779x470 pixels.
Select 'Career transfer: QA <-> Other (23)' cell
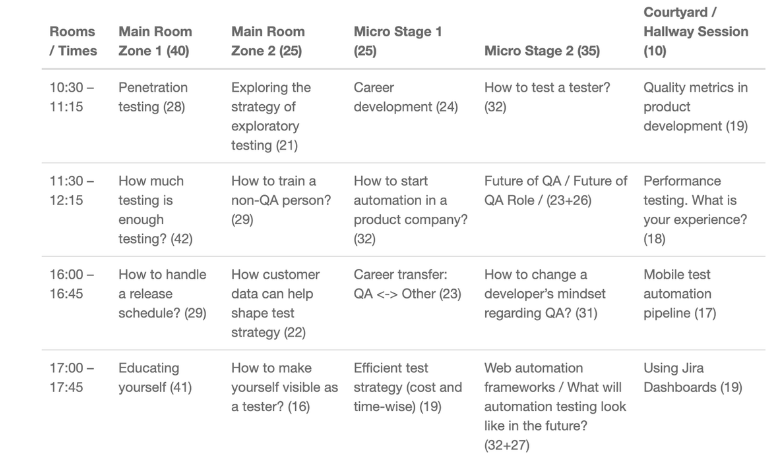pyautogui.click(x=407, y=284)
